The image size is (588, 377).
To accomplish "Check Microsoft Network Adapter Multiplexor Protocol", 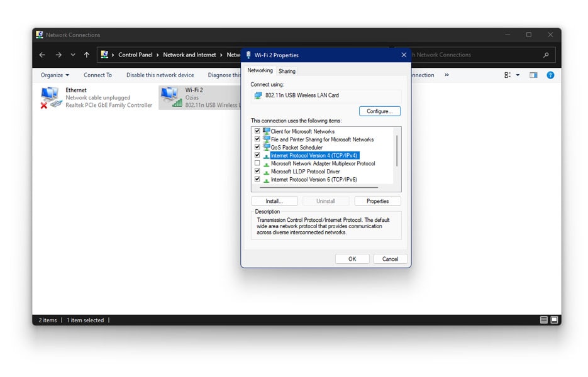I will pos(257,163).
